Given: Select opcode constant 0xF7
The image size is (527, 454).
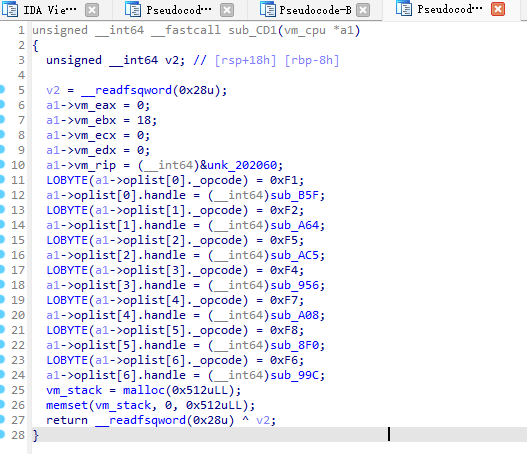Looking at the screenshot, I should pos(284,300).
